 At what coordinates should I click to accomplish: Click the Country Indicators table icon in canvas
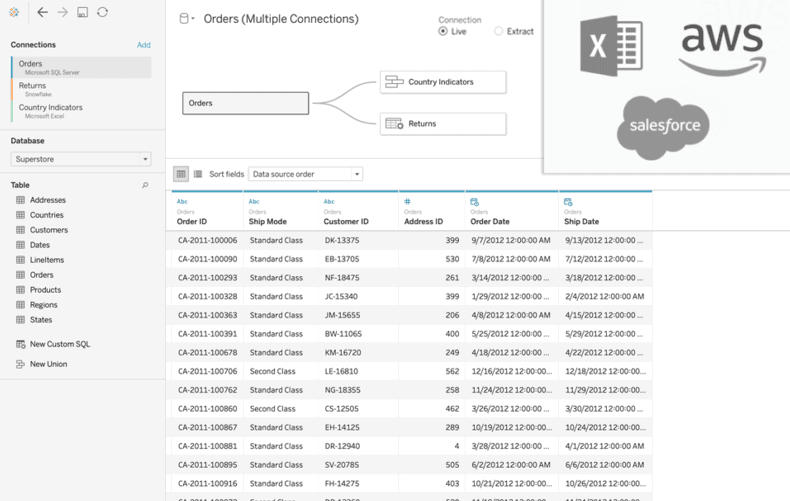(x=394, y=82)
